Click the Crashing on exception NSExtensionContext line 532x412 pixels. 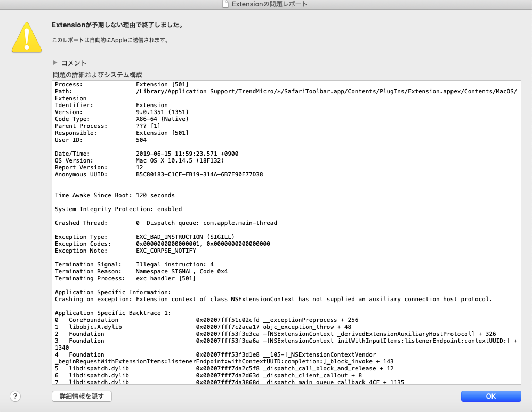click(273, 300)
